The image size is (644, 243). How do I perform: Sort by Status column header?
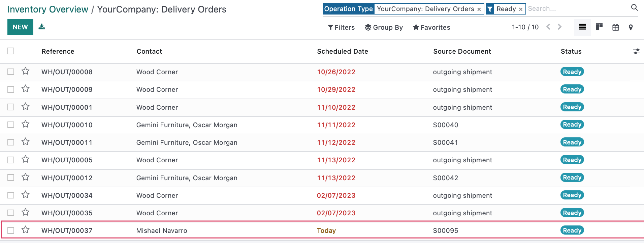[571, 51]
